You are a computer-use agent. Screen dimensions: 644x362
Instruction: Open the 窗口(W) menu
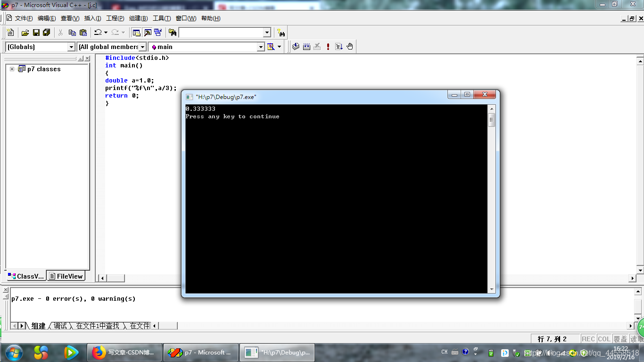pyautogui.click(x=186, y=18)
